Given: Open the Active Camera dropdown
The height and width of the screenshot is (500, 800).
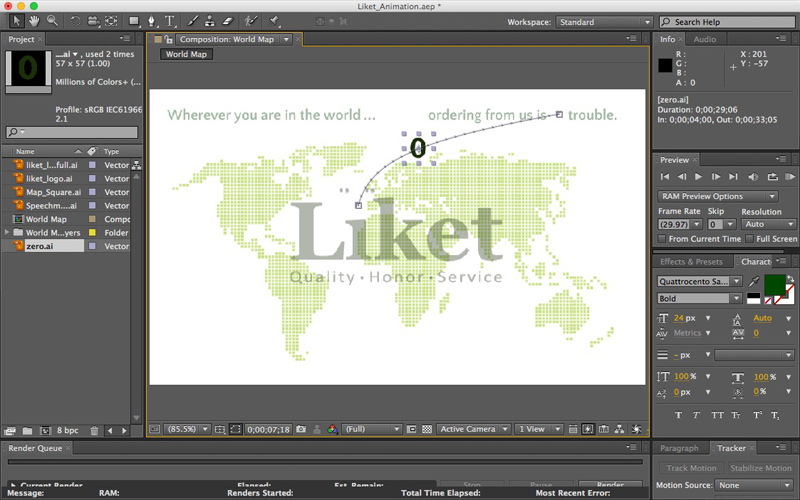Looking at the screenshot, I should pyautogui.click(x=473, y=429).
